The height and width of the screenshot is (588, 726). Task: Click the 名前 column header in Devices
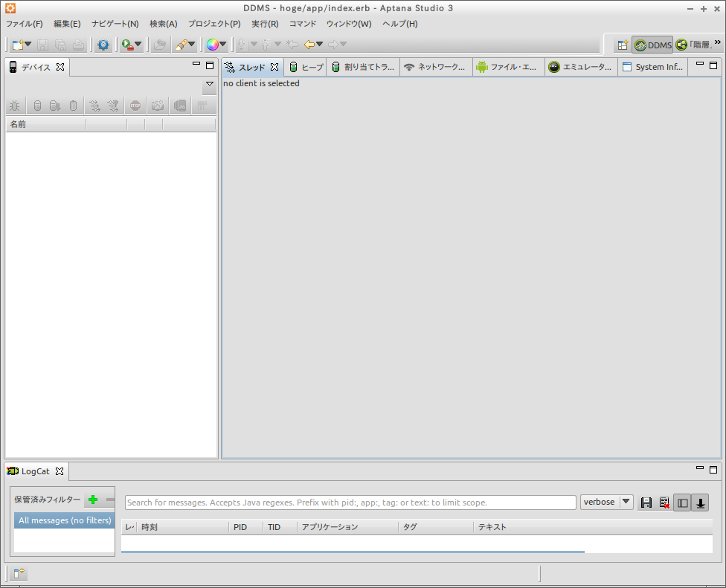click(x=46, y=124)
